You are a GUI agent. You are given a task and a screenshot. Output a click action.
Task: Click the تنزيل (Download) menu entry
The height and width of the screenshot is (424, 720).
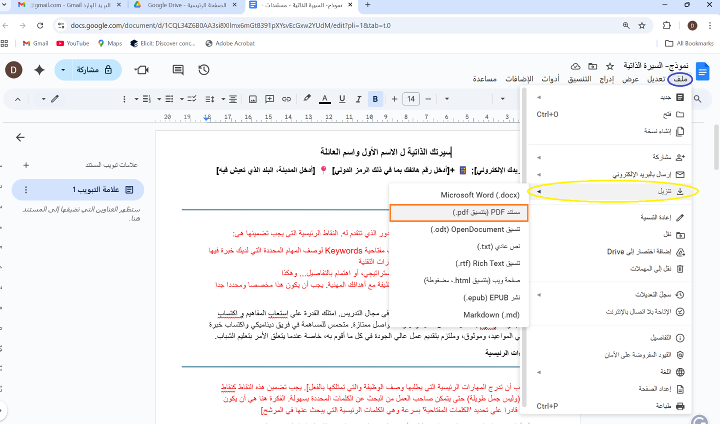coord(611,191)
